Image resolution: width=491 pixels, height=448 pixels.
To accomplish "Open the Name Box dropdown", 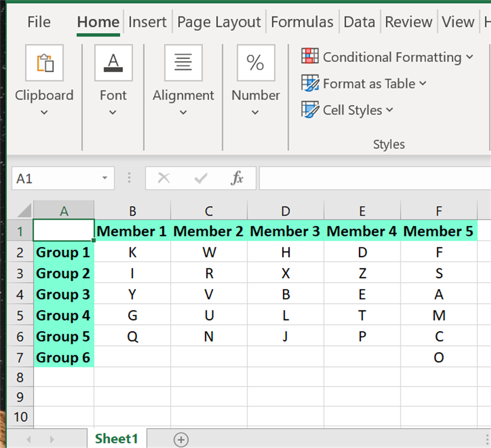I will [104, 178].
